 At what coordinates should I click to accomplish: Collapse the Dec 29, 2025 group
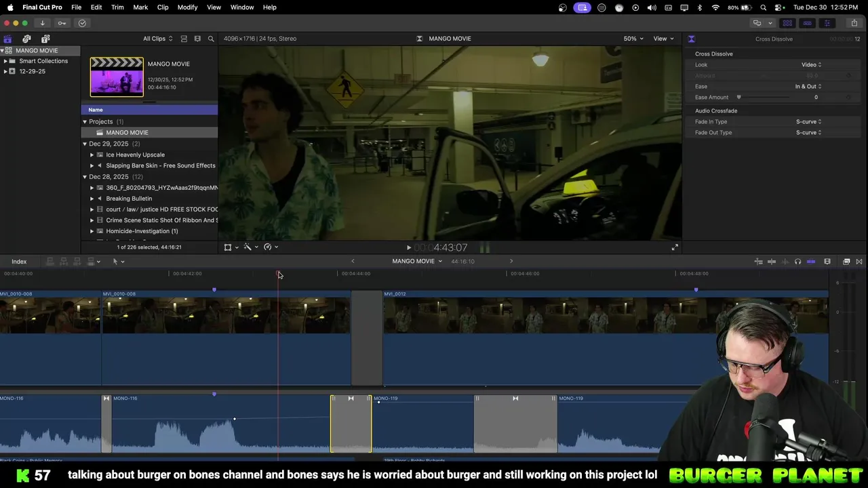(85, 144)
